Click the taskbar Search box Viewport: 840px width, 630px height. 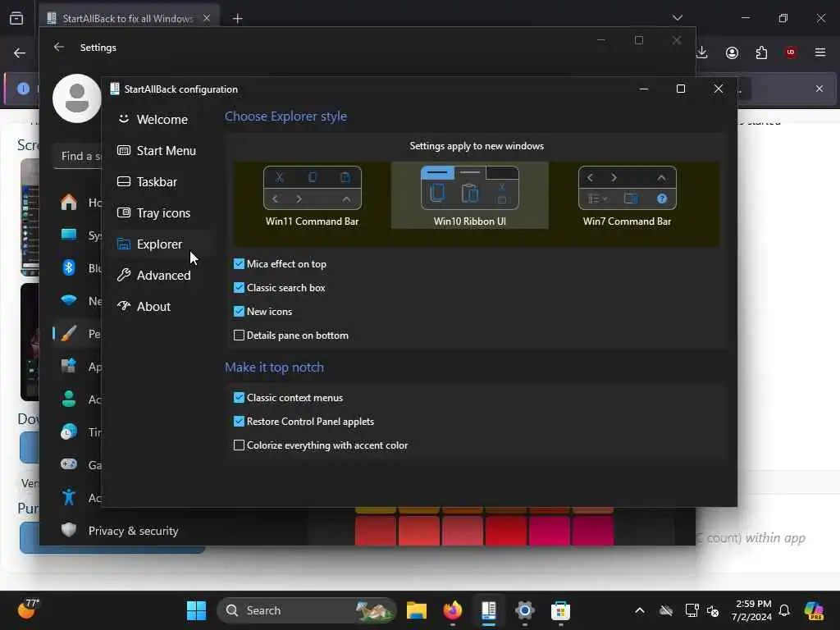point(307,610)
